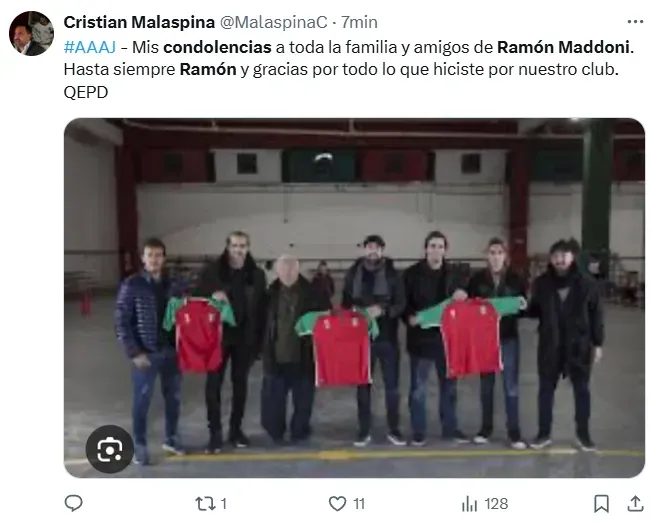Image resolution: width=651 pixels, height=522 pixels.
Task: Check the likes count of 11
Action: point(359,504)
